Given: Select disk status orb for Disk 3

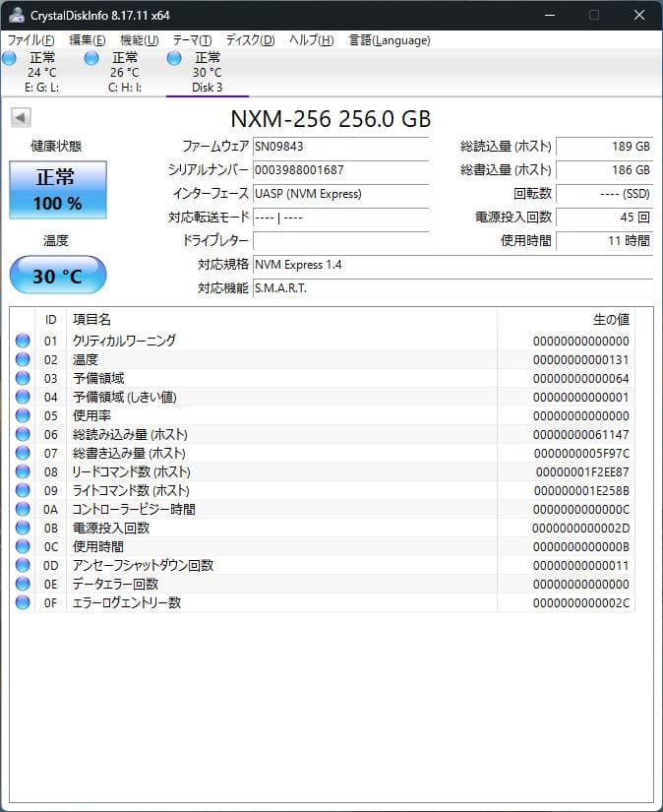Looking at the screenshot, I should point(174,58).
